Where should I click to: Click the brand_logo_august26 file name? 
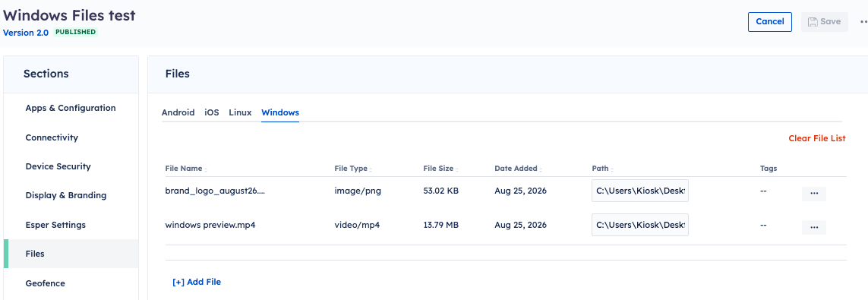[x=215, y=191]
